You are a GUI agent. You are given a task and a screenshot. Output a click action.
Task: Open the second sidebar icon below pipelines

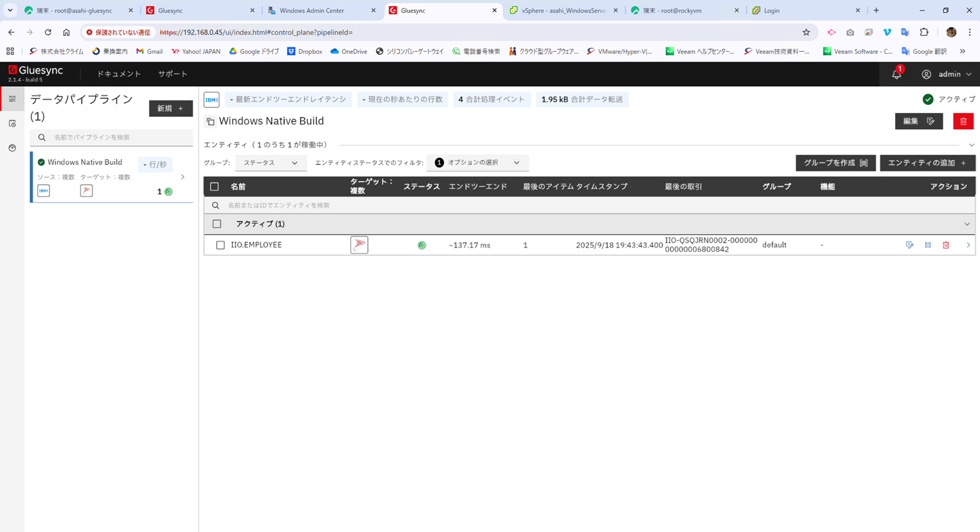(x=12, y=123)
